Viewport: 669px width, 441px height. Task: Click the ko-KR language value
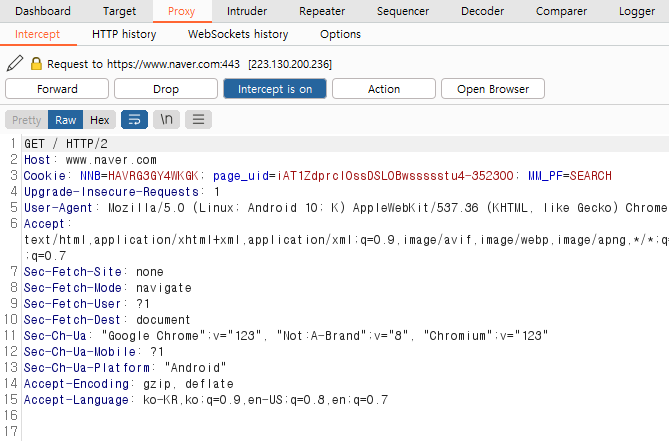pos(160,400)
